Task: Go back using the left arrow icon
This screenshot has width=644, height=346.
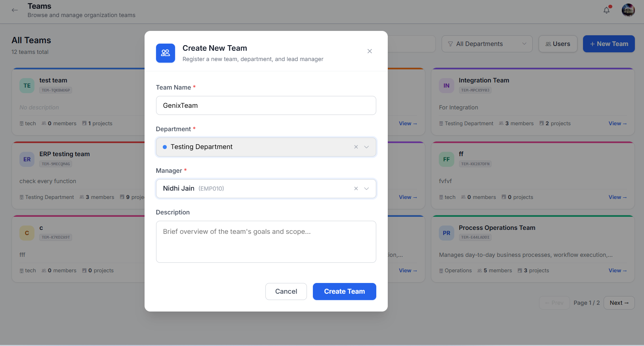Action: click(x=15, y=10)
